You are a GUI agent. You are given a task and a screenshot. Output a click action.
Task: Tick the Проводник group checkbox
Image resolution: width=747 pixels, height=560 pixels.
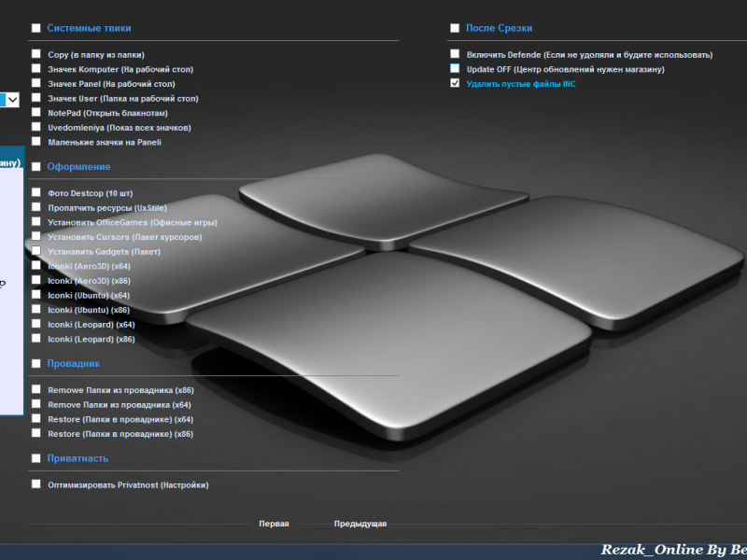36,364
